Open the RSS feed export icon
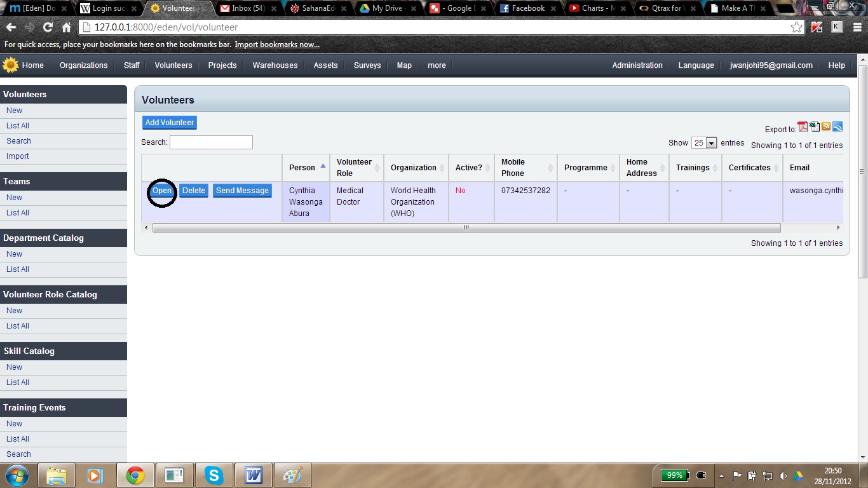This screenshot has height=488, width=868. point(826,126)
